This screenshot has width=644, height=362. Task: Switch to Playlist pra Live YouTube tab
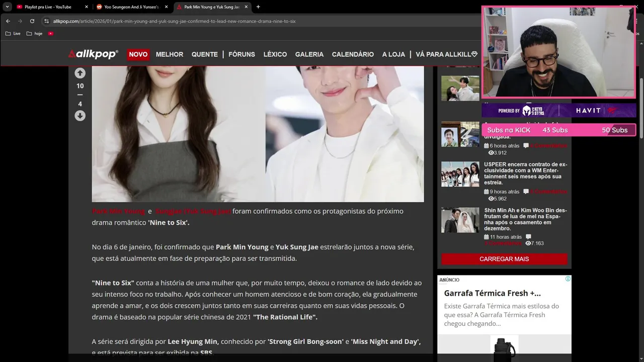(x=48, y=7)
